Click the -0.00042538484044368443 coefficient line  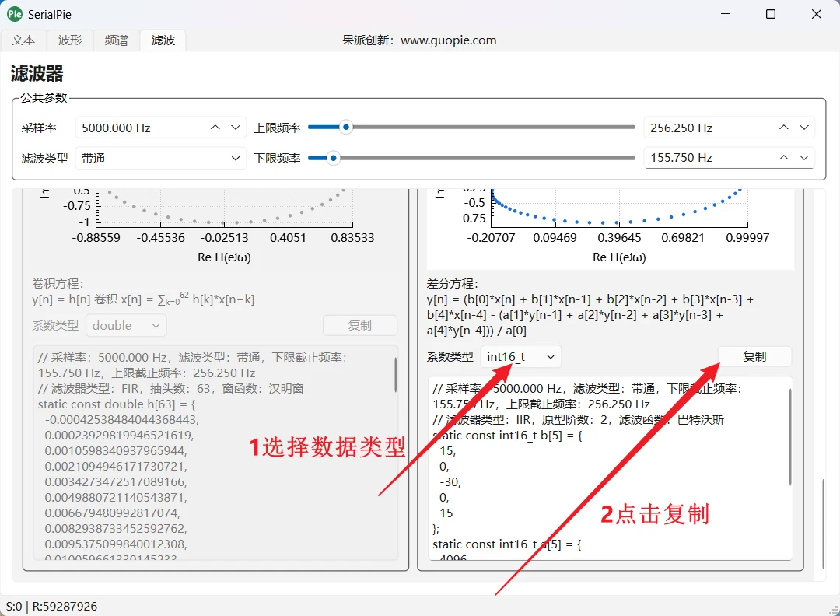click(x=121, y=420)
